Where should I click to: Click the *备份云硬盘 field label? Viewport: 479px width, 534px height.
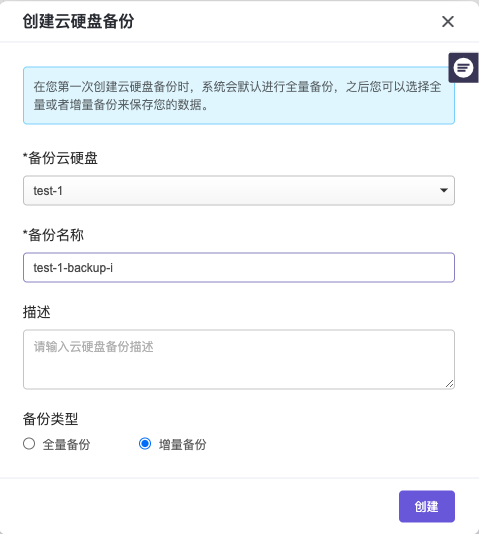click(x=60, y=158)
